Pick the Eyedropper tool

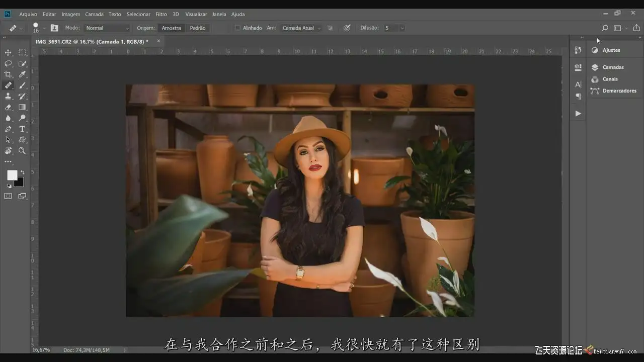pos(22,74)
